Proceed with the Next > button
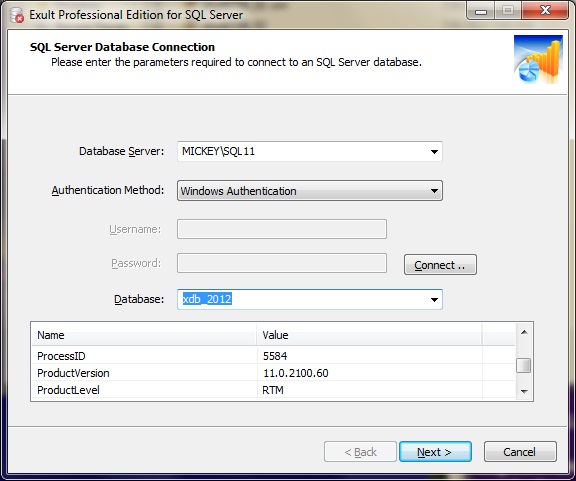The image size is (576, 481). [x=435, y=452]
